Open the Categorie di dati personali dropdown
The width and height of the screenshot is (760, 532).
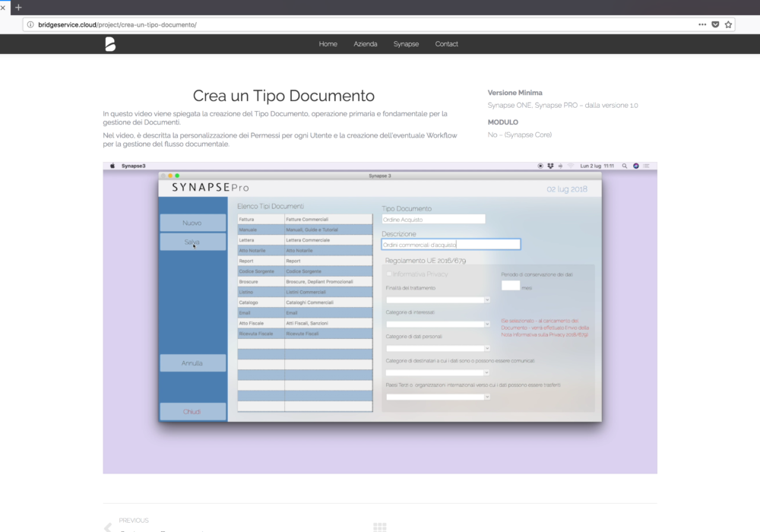(x=438, y=348)
